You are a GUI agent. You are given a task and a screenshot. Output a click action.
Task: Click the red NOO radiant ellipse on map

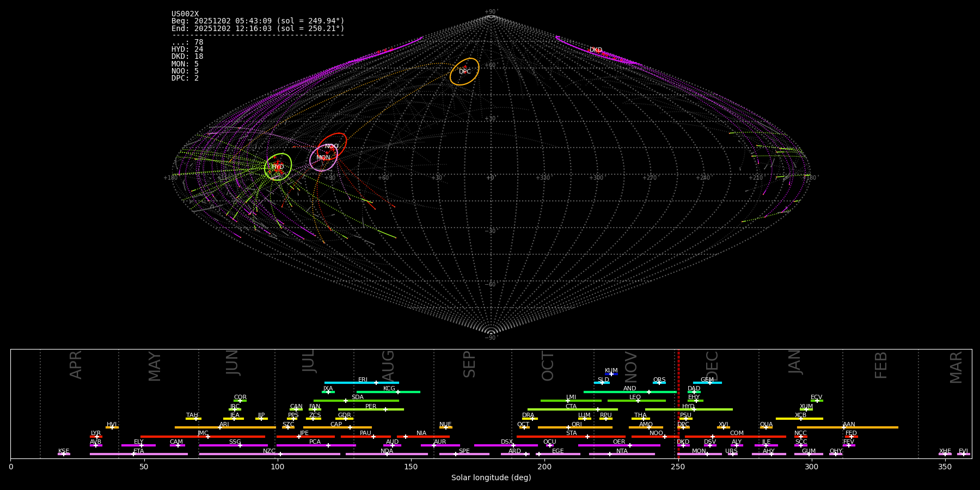[332, 146]
